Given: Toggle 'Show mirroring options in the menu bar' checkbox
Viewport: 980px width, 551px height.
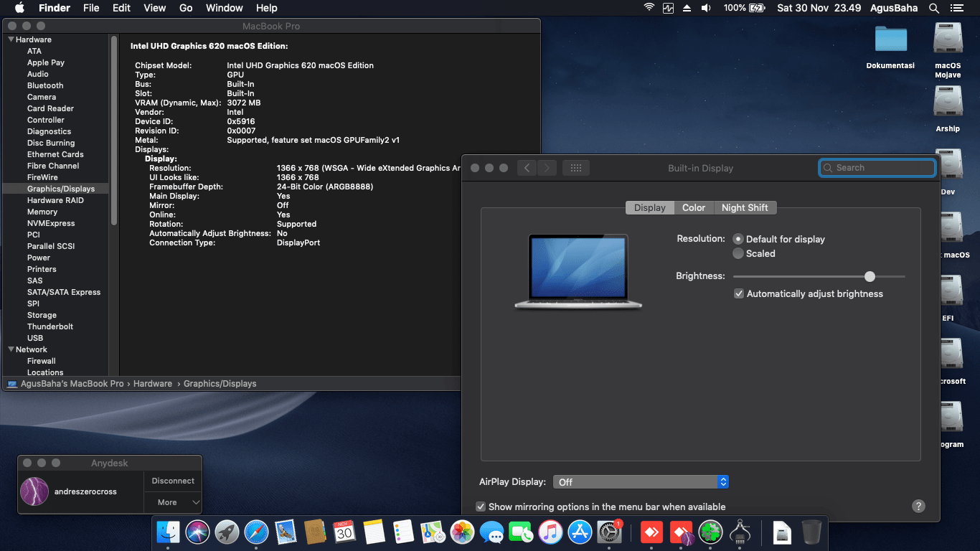Looking at the screenshot, I should pyautogui.click(x=481, y=507).
